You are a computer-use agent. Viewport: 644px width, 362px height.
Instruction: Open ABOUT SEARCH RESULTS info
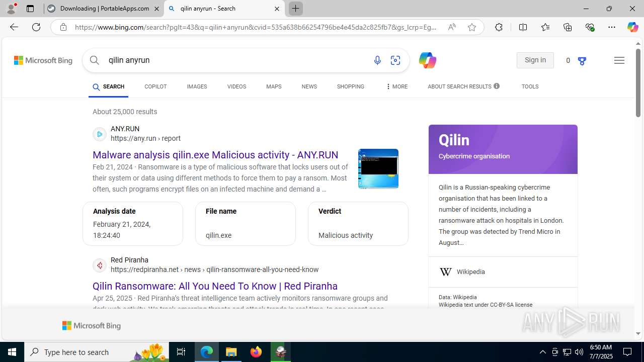tap(463, 86)
